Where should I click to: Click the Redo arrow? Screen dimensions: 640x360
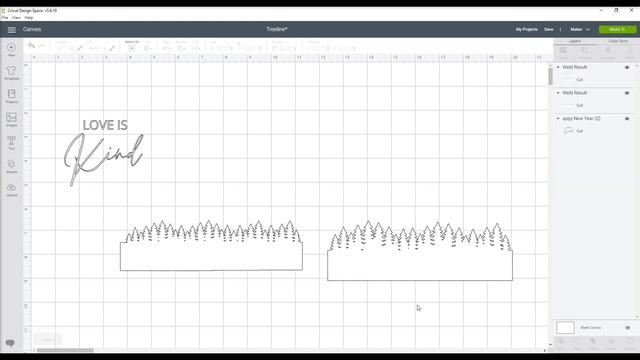coord(42,46)
